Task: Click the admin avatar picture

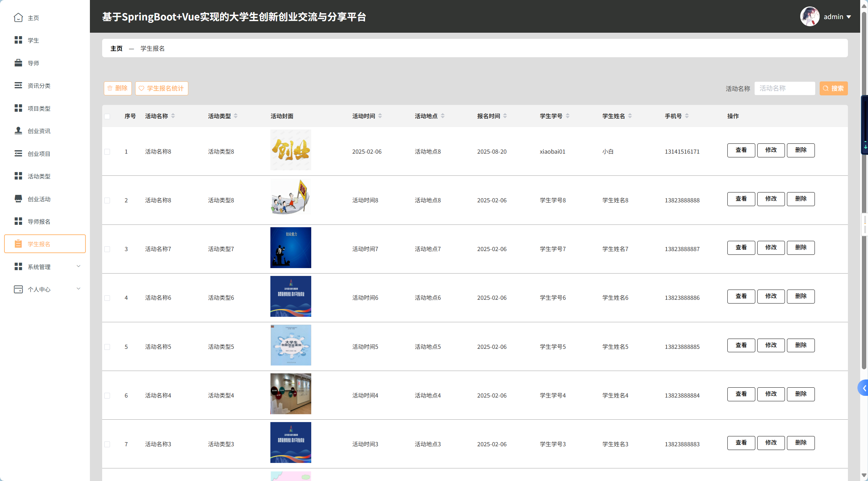Action: coord(809,16)
